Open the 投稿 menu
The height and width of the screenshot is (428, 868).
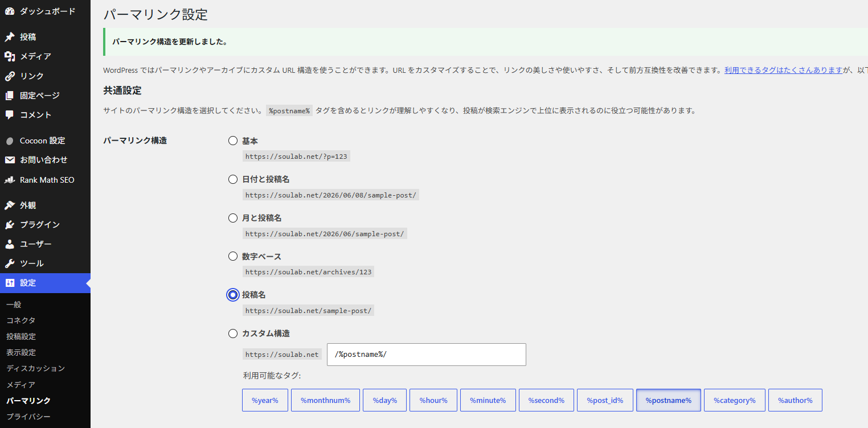[x=45, y=37]
